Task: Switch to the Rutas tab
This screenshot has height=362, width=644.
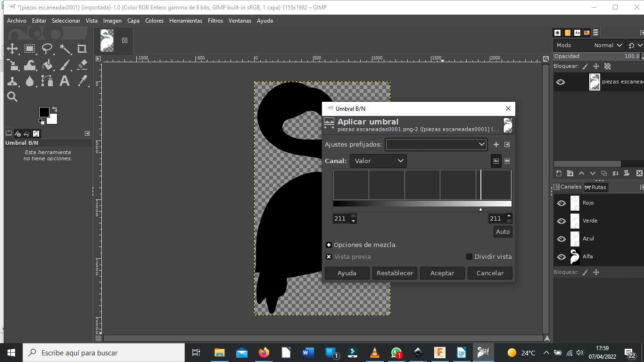Action: pyautogui.click(x=595, y=187)
